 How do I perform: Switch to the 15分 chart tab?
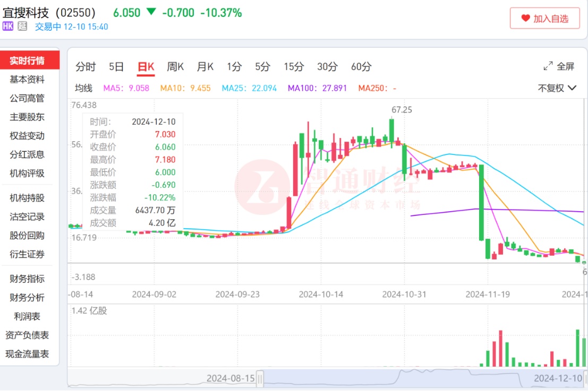pos(294,67)
